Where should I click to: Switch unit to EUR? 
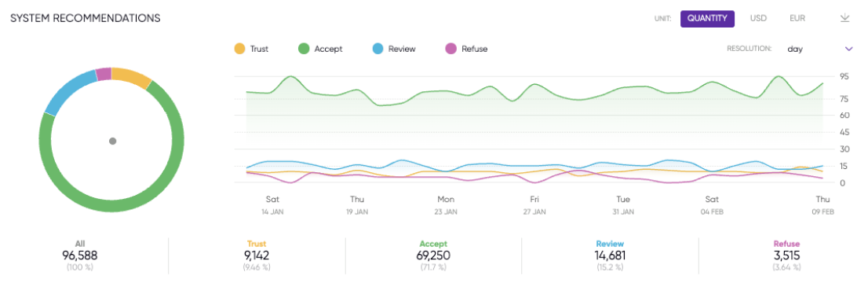click(x=797, y=18)
